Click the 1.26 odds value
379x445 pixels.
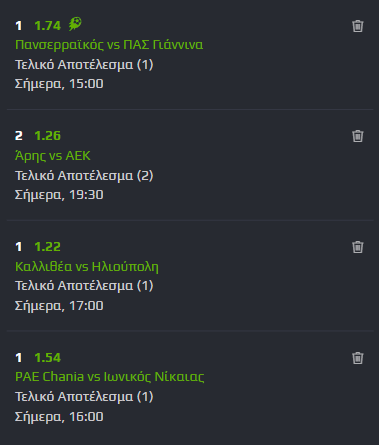coord(48,136)
